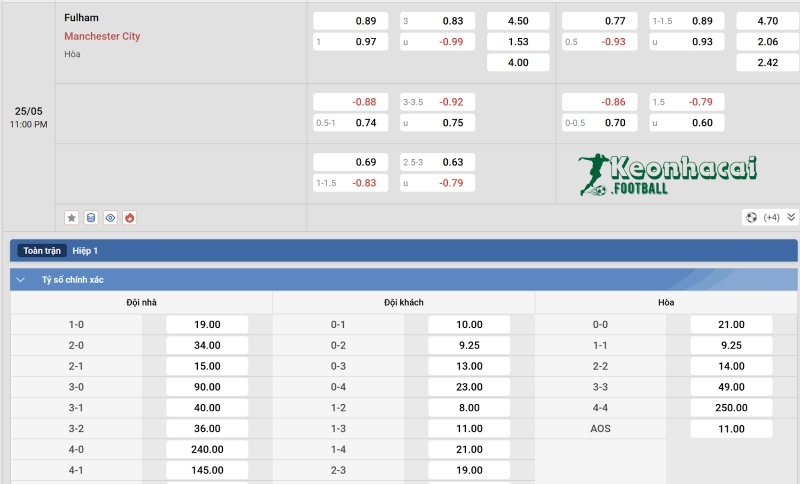Pick 1-0 home score odds 19.00
Screen dimensions: 800x484
[208, 324]
